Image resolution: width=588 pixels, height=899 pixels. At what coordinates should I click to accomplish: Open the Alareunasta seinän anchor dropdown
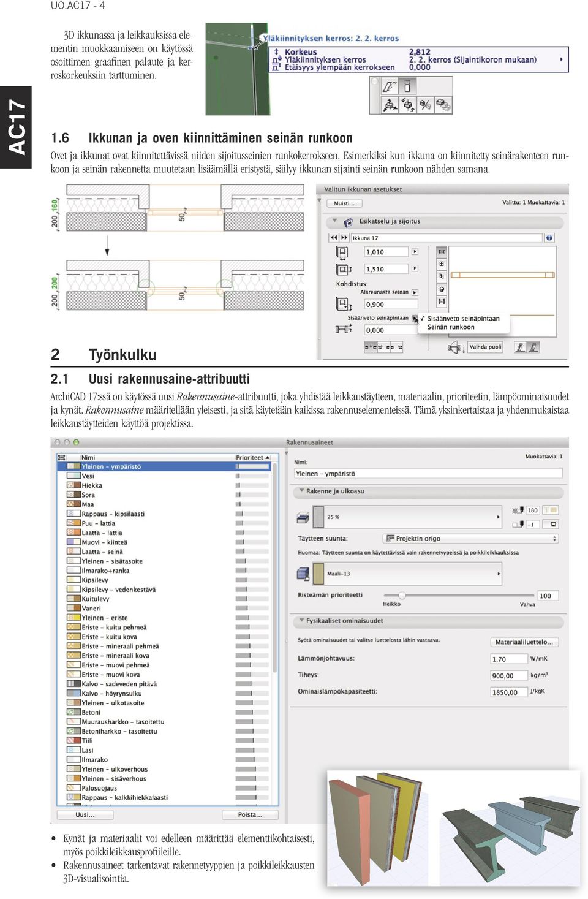(x=415, y=293)
